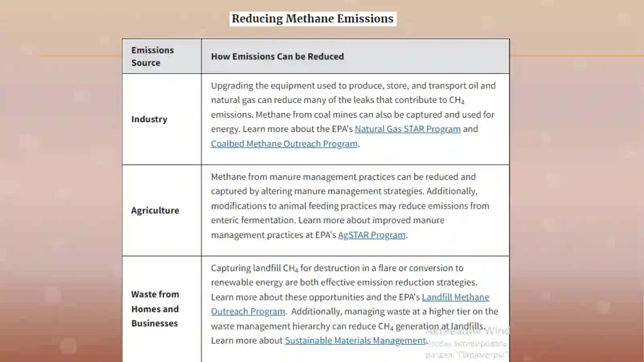Open the Natural Gas STAR Program link

(407, 129)
